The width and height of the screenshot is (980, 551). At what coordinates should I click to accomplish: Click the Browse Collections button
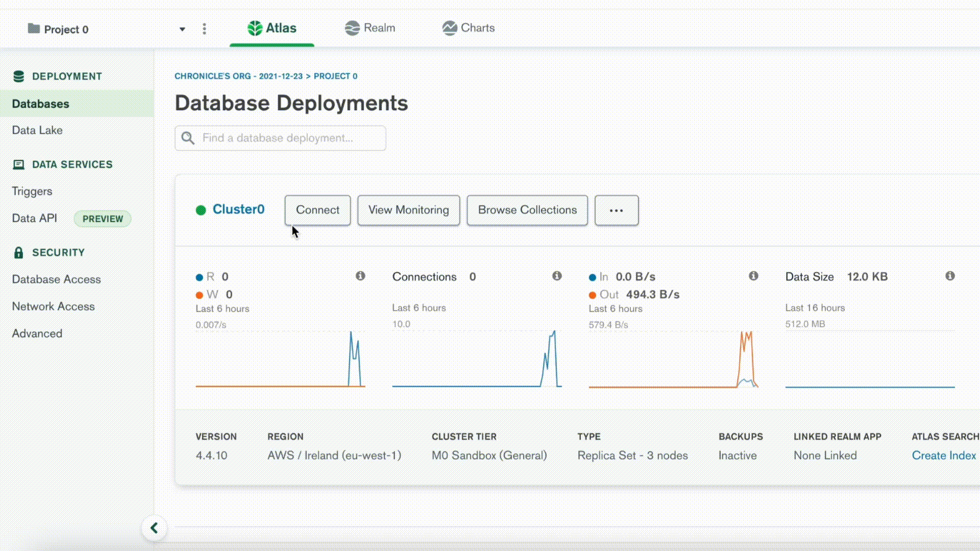click(x=527, y=210)
